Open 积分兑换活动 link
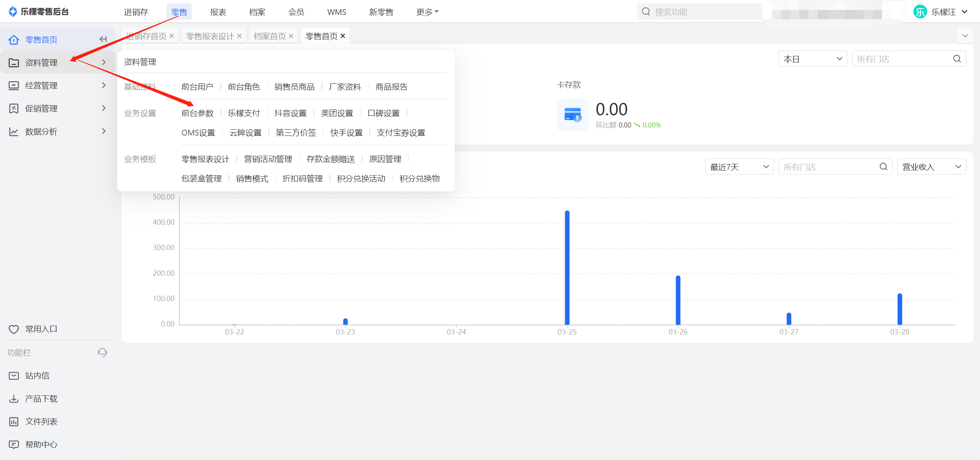The height and width of the screenshot is (460, 980). click(361, 178)
